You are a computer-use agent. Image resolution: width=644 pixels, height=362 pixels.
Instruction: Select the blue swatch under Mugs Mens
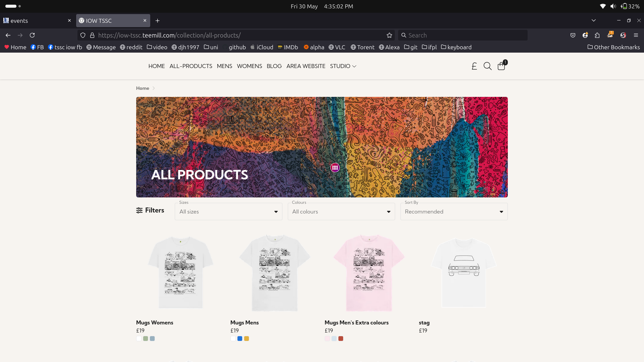240,339
